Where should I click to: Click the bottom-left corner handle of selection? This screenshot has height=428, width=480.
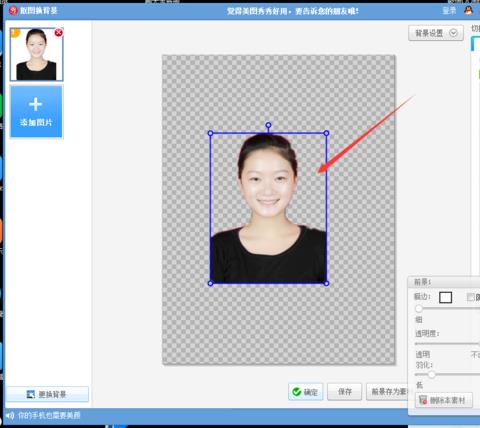tap(210, 283)
